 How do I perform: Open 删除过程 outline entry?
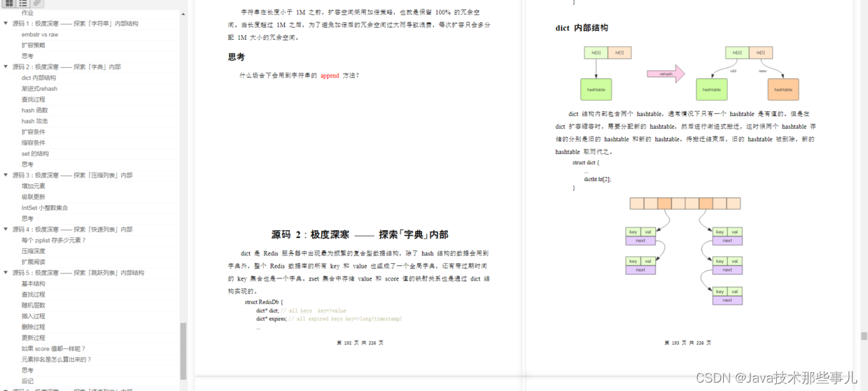[x=33, y=327]
